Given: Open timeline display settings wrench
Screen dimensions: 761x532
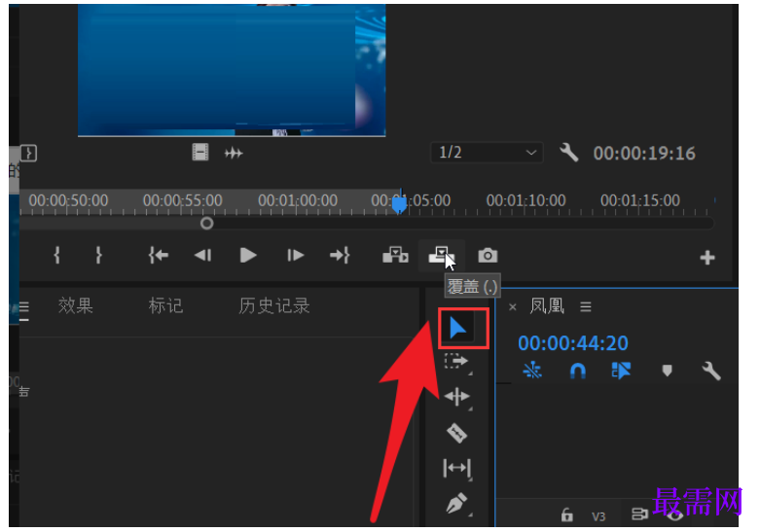Looking at the screenshot, I should click(711, 371).
